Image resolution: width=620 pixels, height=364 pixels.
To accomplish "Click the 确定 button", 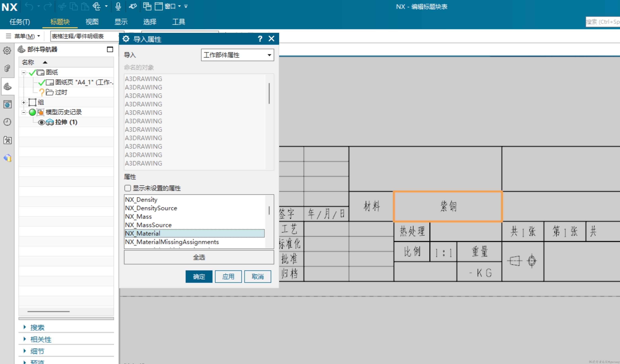I will click(x=199, y=277).
